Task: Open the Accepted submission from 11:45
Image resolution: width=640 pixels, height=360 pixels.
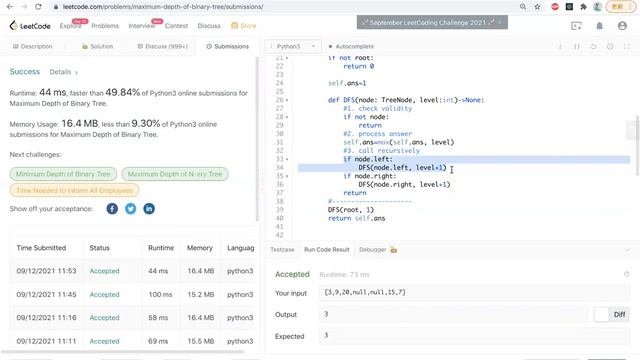Action: click(x=104, y=294)
